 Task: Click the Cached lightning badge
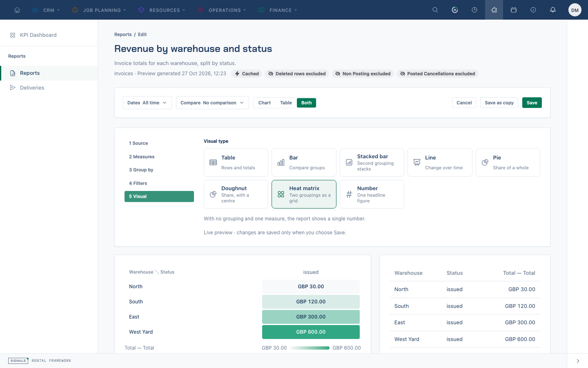pos(247,74)
